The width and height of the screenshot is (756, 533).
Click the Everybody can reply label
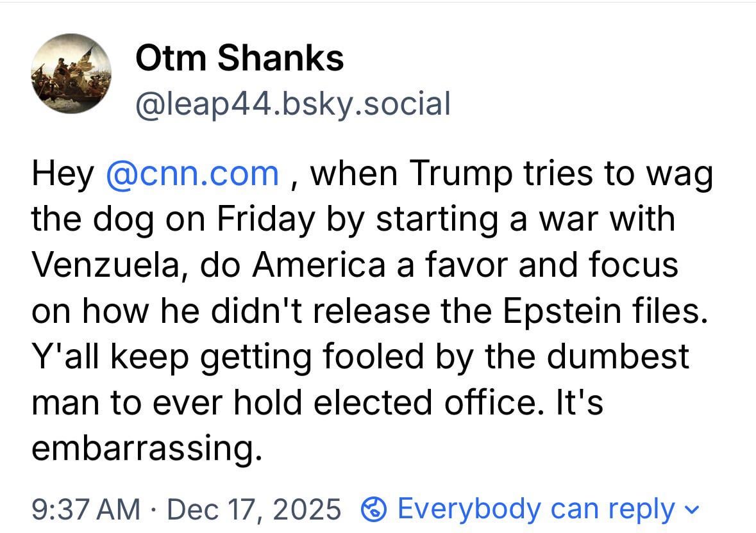pos(535,509)
